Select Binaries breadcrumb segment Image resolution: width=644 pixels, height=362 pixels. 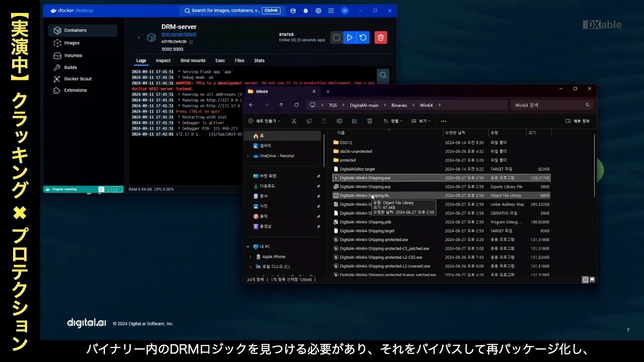pyautogui.click(x=399, y=105)
